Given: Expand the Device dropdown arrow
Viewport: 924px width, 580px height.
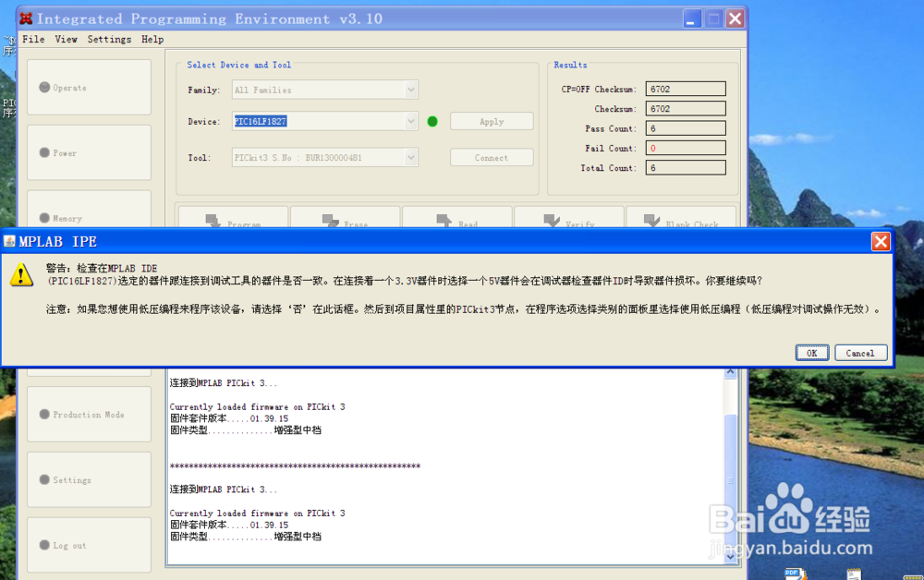Looking at the screenshot, I should pos(411,121).
